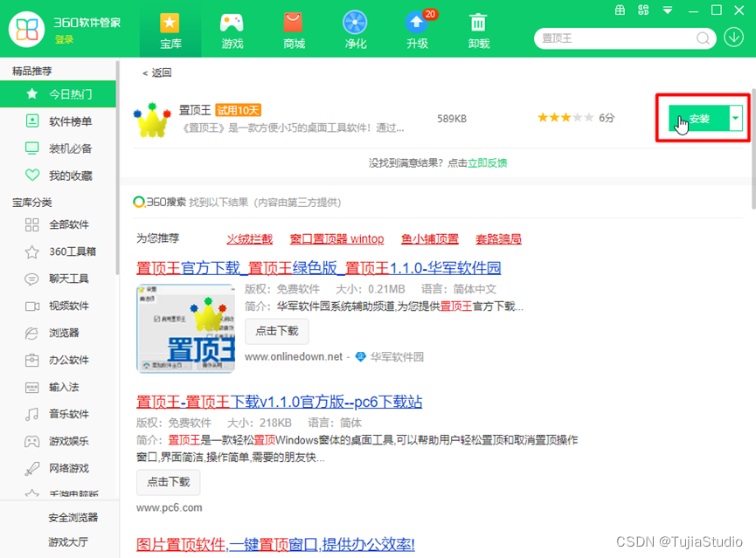The width and height of the screenshot is (756, 558).
Task: Click the 置顶王 result thumbnail image
Action: [185, 328]
